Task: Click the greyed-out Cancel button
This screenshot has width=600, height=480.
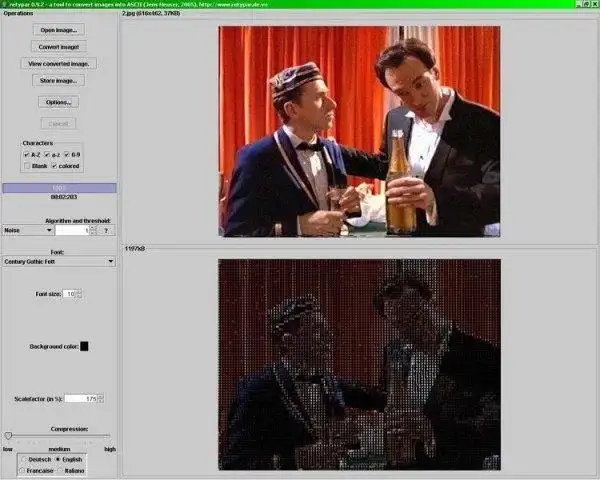Action: click(x=59, y=124)
